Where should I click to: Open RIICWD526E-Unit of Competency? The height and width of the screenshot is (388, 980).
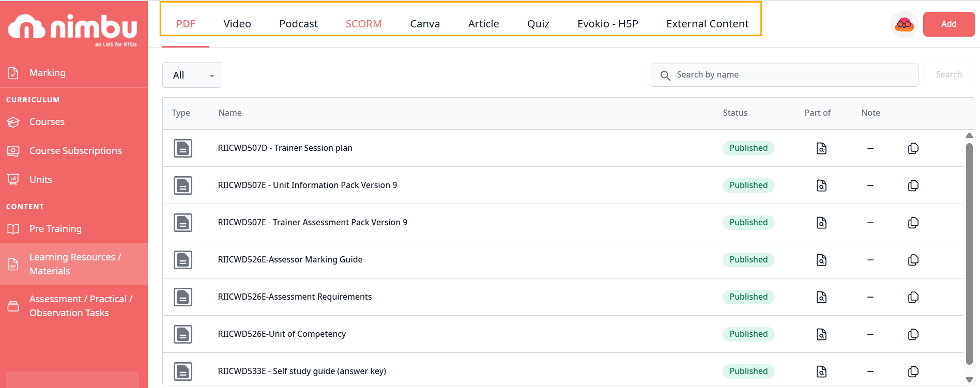click(282, 334)
